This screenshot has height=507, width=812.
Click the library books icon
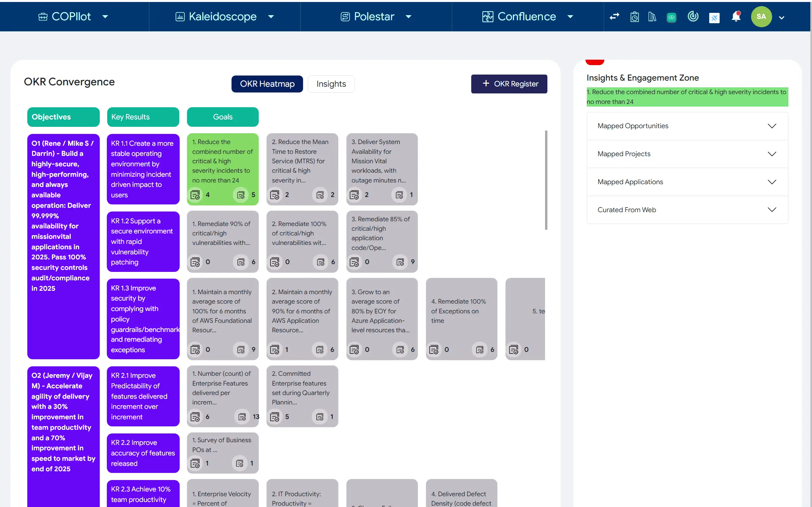[x=652, y=17]
